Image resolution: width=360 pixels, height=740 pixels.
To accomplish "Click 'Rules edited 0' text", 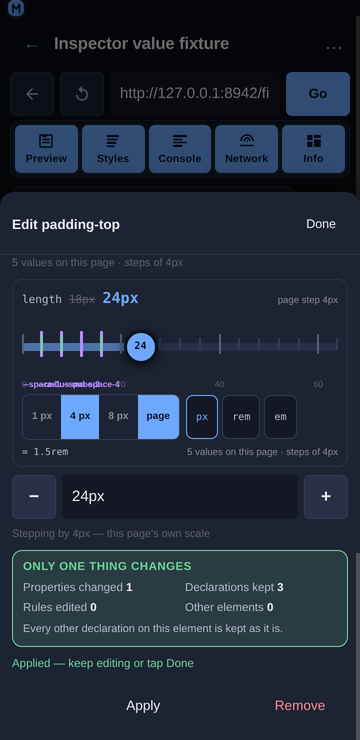I will pos(60,607).
